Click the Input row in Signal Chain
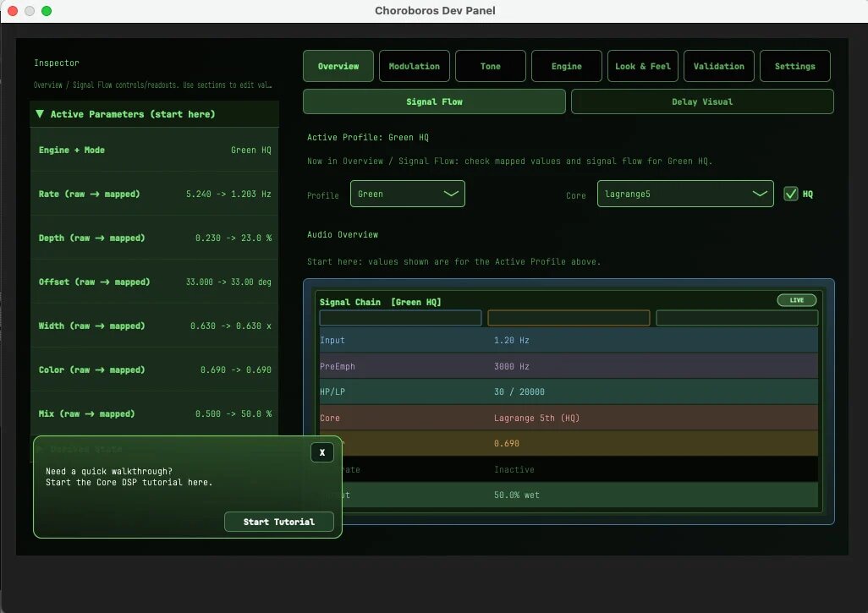Screen dimensions: 868x613 tap(569, 340)
